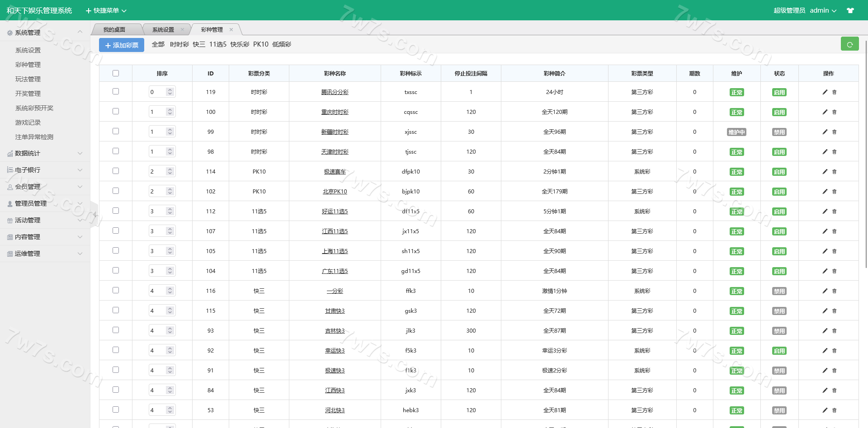Close the 彩种管理 tab with its X
Image resolution: width=868 pixels, height=428 pixels.
[x=231, y=30]
